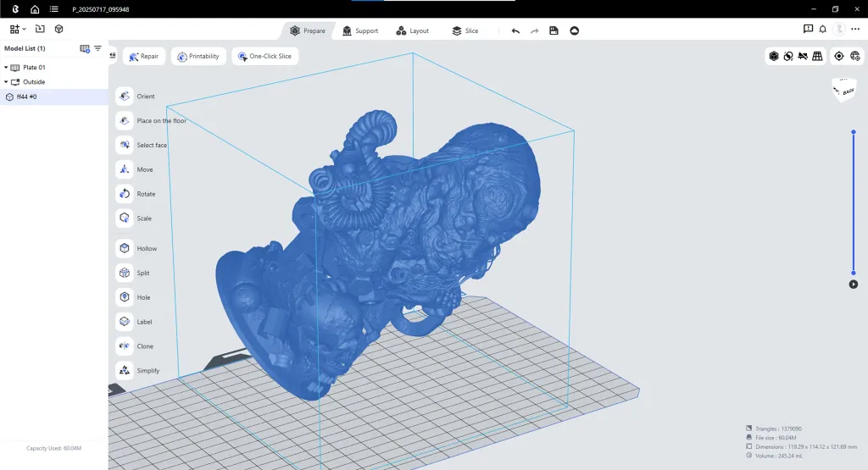Screen dimensions: 868x470
Task: Click the undo arrow icon
Action: [515, 30]
